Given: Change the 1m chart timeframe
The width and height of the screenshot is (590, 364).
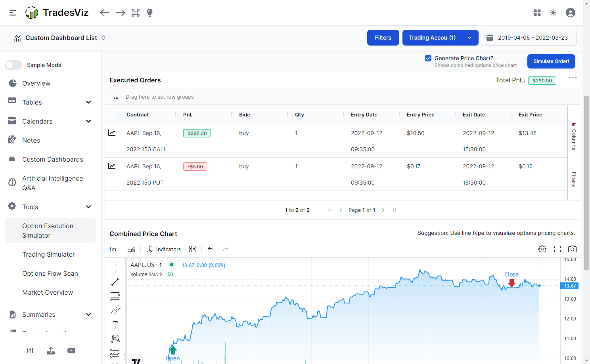Looking at the screenshot, I should 112,249.
